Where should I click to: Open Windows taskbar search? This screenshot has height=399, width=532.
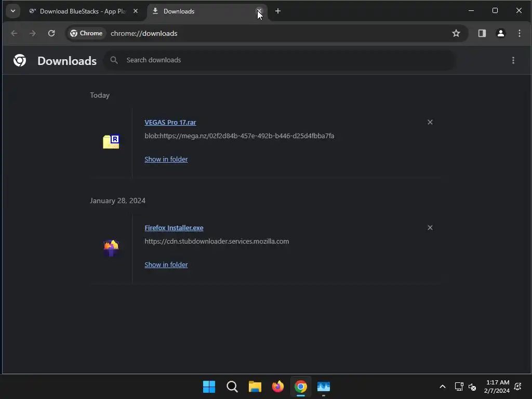tap(232, 387)
